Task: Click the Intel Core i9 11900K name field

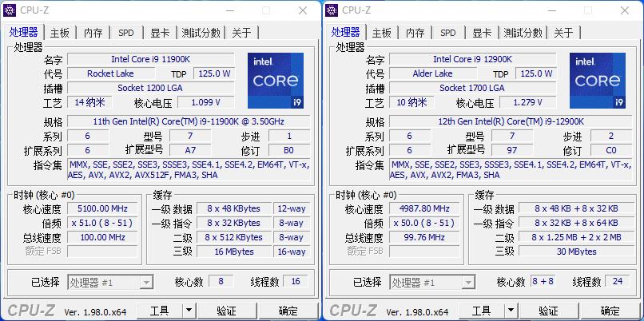Action: point(151,59)
